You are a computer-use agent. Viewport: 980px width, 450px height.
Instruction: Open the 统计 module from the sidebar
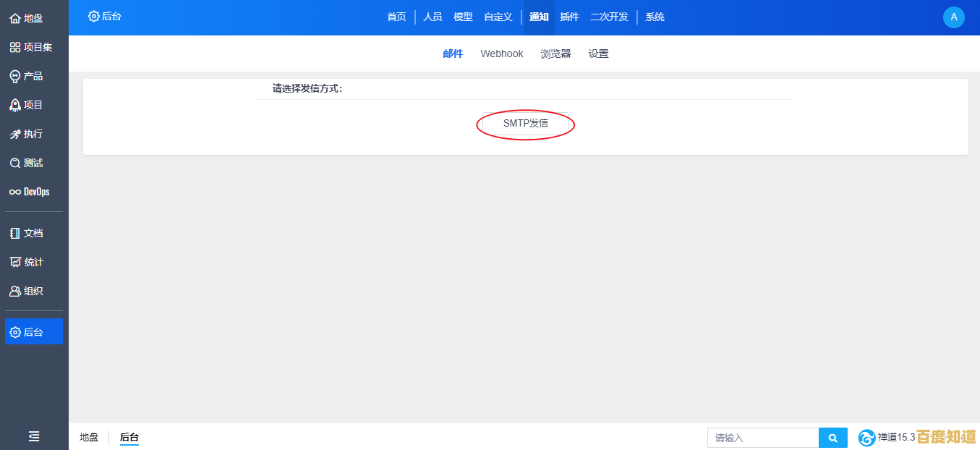tap(26, 261)
